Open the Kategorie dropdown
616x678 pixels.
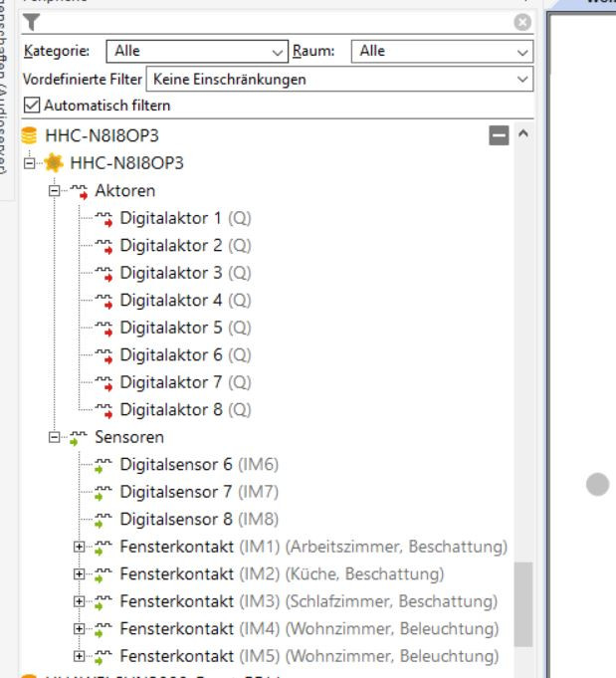pyautogui.click(x=197, y=52)
